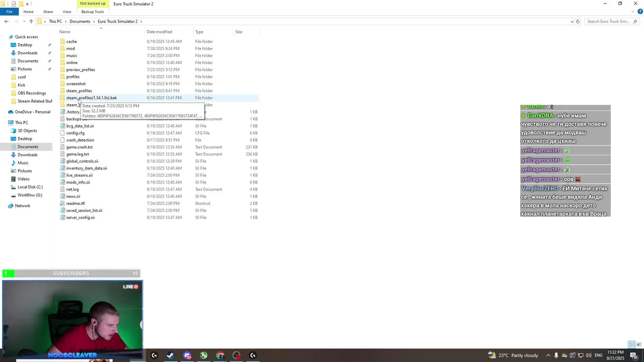
Task: Select the inventory_item_data.sii file
Action: (x=87, y=168)
